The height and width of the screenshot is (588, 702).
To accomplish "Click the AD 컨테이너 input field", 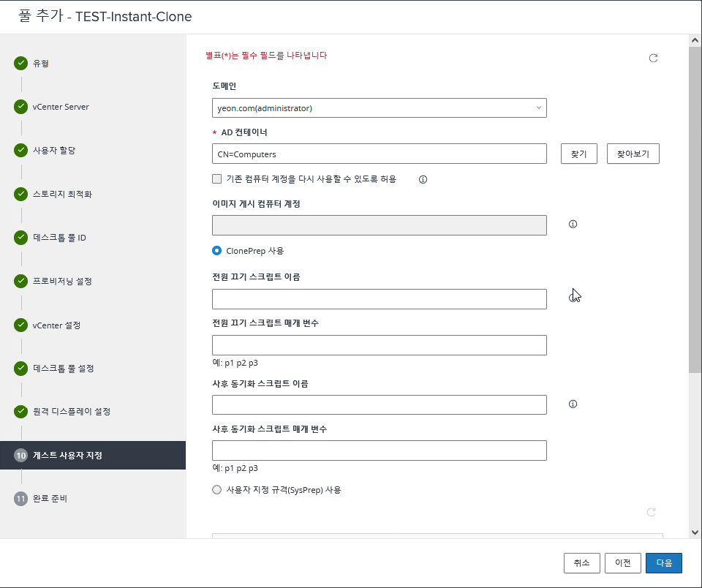I will pos(380,154).
